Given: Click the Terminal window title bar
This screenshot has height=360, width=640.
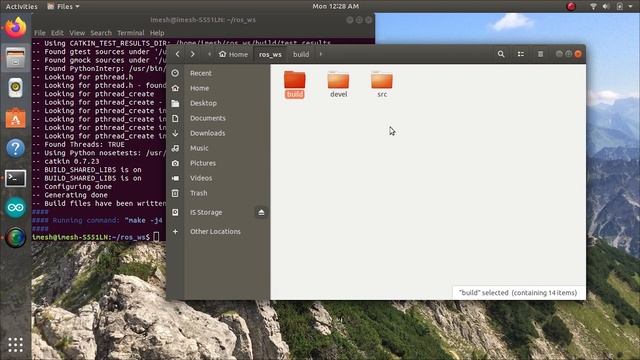Looking at the screenshot, I should coord(203,20).
